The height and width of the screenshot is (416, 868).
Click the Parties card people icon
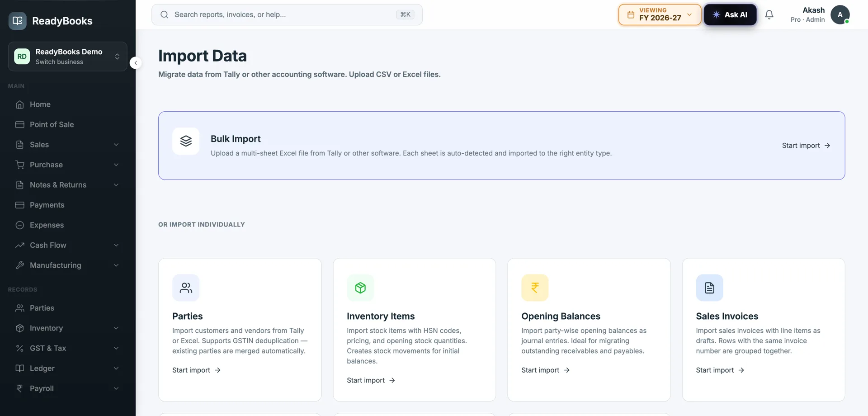click(186, 288)
